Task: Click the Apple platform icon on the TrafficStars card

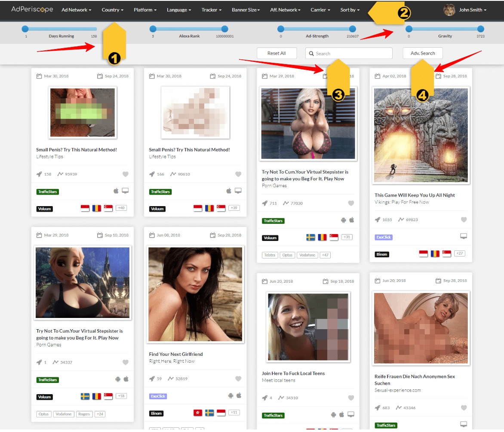Action: click(116, 191)
